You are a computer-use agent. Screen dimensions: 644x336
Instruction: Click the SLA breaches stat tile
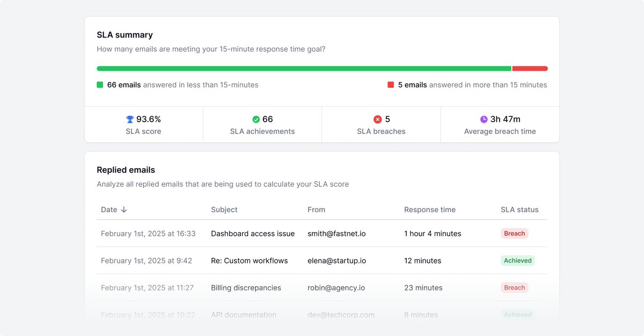(381, 124)
